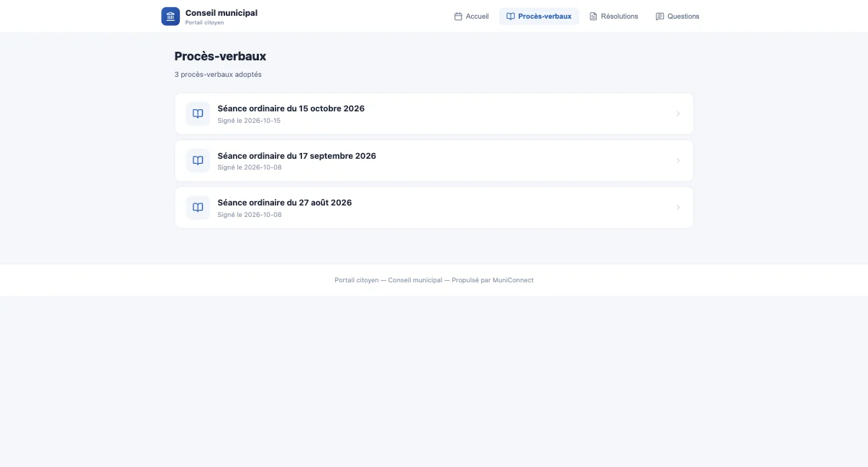Expand the 17 septembre 2026 row chevron
The height and width of the screenshot is (467, 868).
(678, 161)
